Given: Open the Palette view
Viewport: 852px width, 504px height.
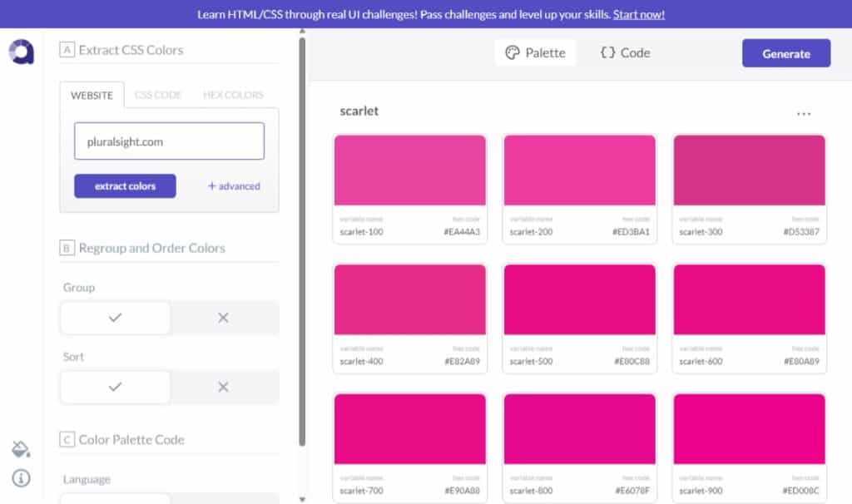Looking at the screenshot, I should pos(535,52).
